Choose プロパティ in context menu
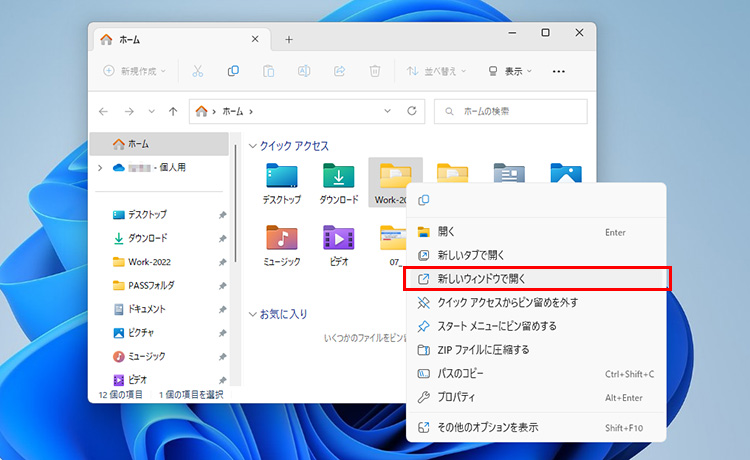 pos(536,397)
